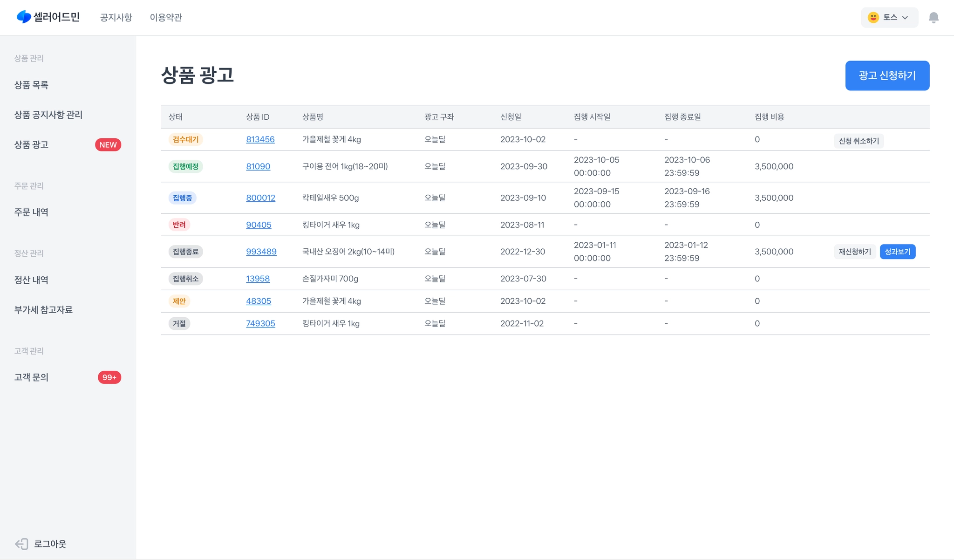
Task: Click the 집행 비용 column header
Action: point(769,117)
